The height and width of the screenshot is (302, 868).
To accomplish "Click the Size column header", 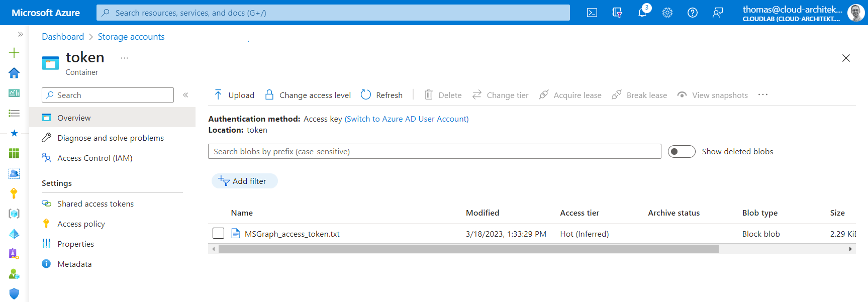I will 837,213.
